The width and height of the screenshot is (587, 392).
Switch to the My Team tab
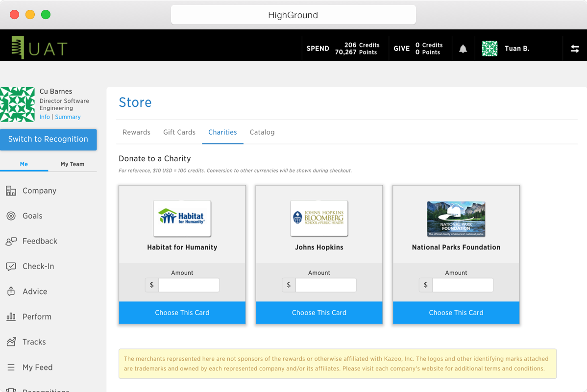click(x=73, y=164)
